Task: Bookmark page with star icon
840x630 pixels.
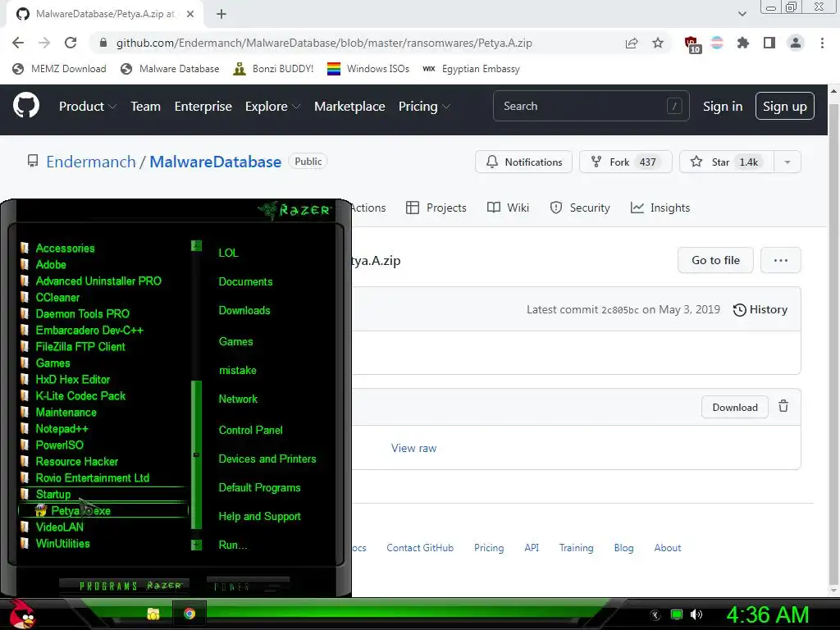Action: pos(658,43)
